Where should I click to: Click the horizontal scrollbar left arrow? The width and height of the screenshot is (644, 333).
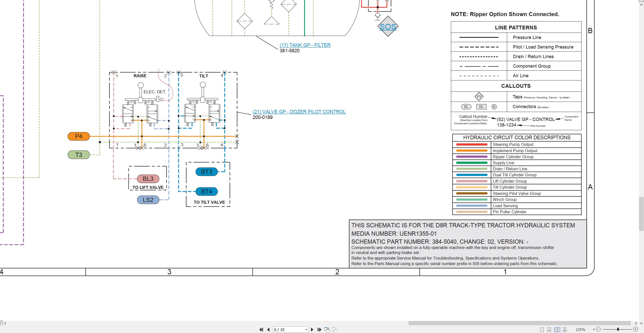(5, 323)
